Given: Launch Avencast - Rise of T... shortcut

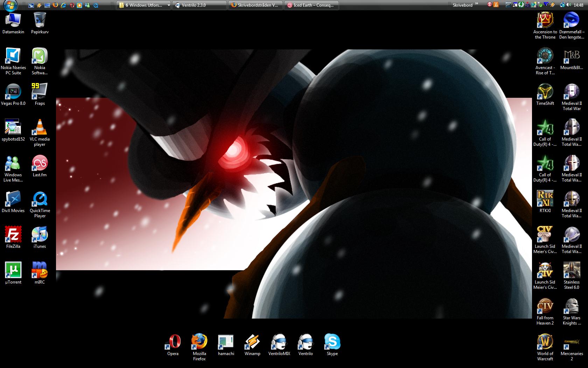Looking at the screenshot, I should click(545, 61).
